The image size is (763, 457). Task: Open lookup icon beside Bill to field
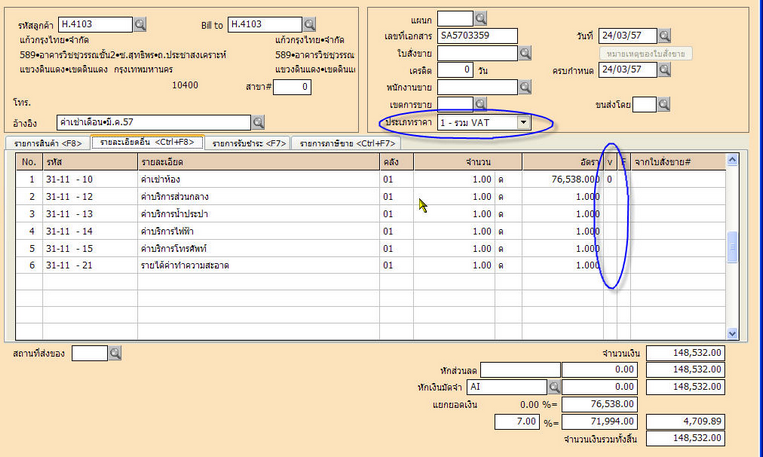(x=309, y=23)
